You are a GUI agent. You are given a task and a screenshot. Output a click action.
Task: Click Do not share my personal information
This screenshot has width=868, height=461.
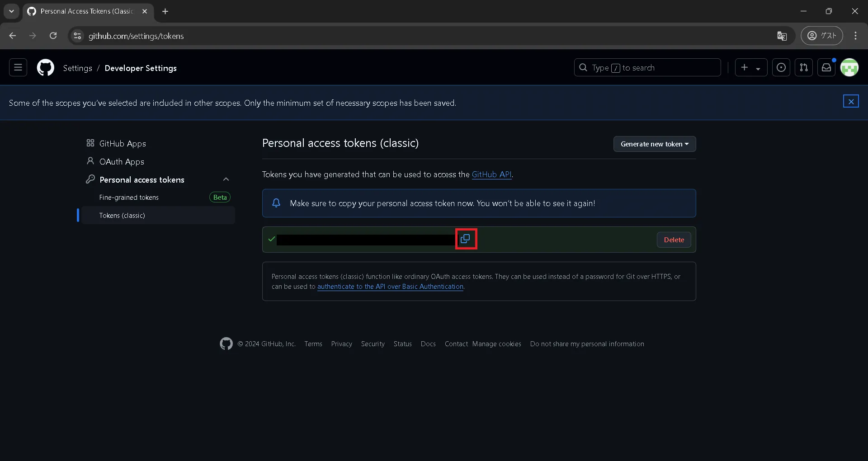pos(587,344)
